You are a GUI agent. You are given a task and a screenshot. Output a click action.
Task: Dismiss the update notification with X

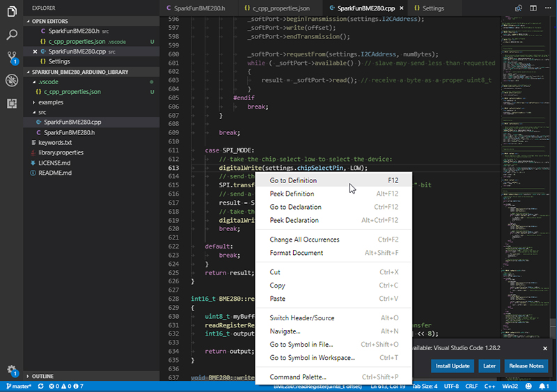pyautogui.click(x=544, y=347)
